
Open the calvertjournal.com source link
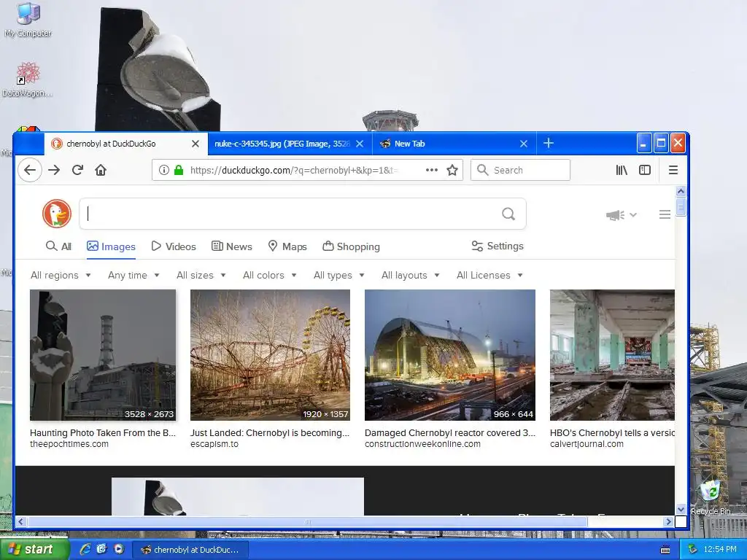click(x=587, y=444)
